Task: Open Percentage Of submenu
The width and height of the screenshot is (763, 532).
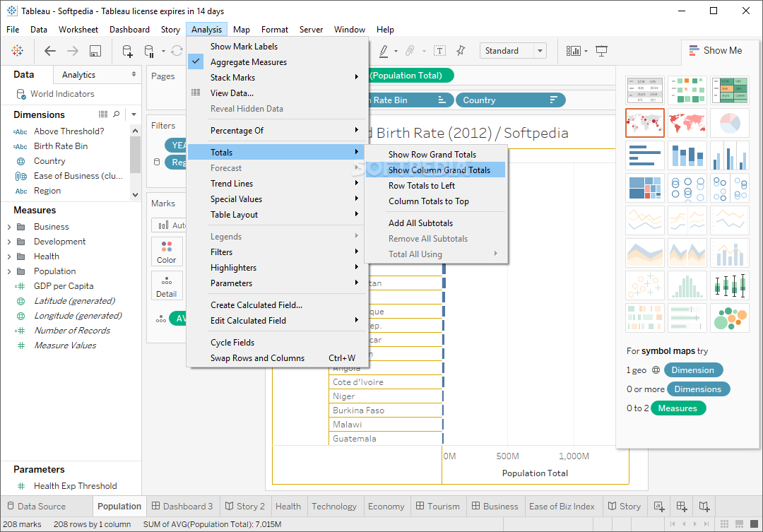Action: [277, 131]
